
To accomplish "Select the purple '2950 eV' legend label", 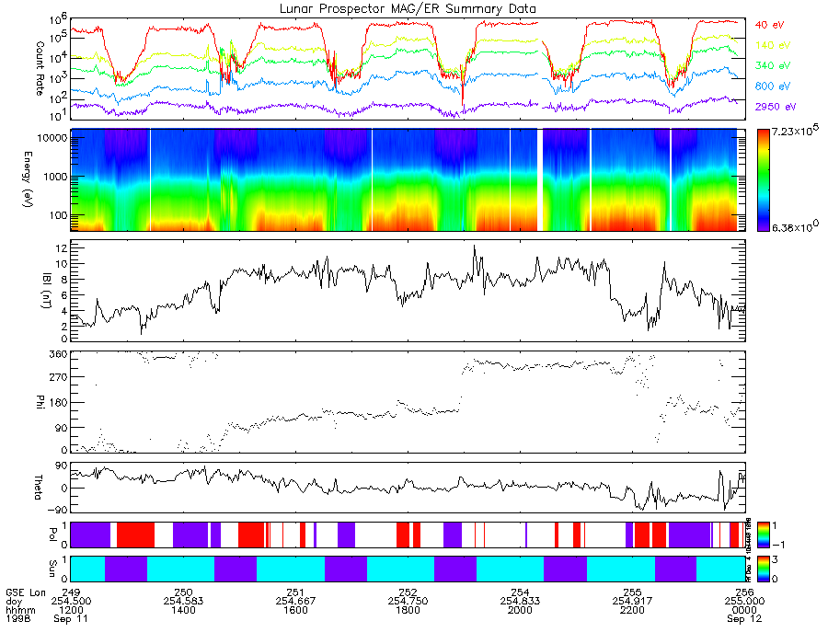I will pos(776,107).
